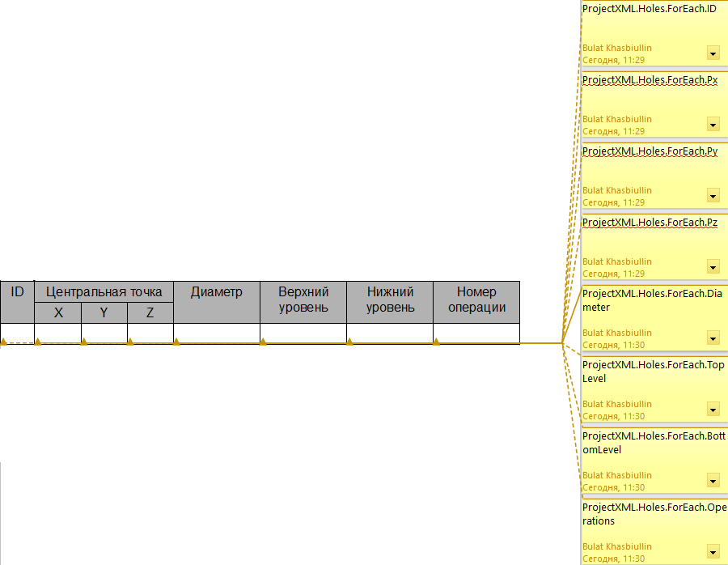728x565 pixels.
Task: Click the ProjectXML.Holes.ForEach.Px comment text
Action: point(650,80)
